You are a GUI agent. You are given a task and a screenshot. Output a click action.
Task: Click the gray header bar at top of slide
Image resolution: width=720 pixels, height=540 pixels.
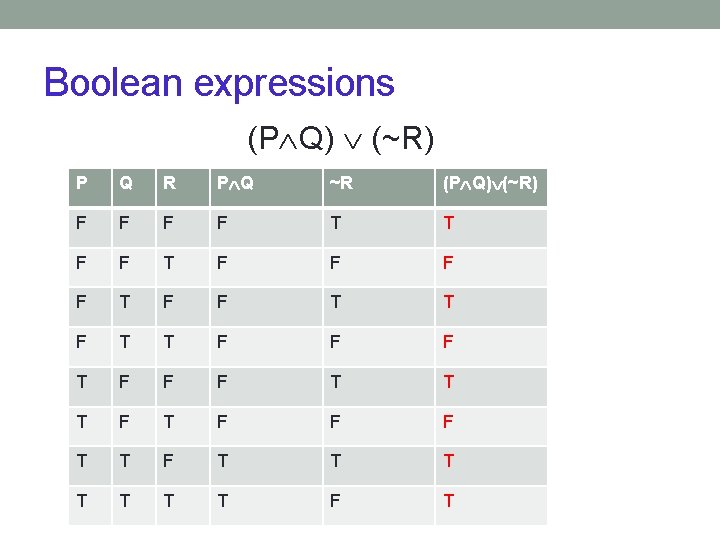(360, 13)
